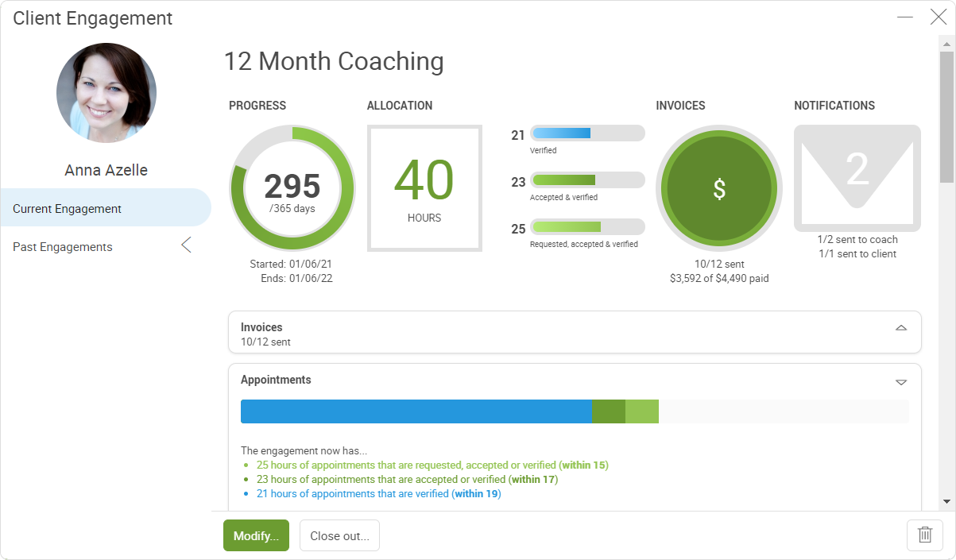Click the 295-day progress ring
The height and width of the screenshot is (560, 956).
[x=292, y=188]
